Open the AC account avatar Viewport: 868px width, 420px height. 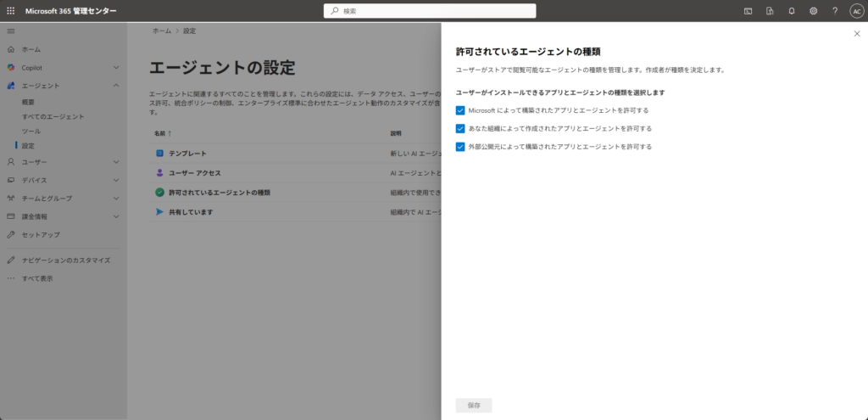point(855,11)
